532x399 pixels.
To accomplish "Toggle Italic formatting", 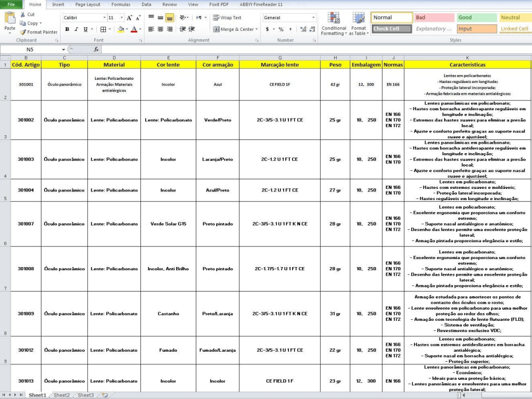I will click(x=76, y=29).
